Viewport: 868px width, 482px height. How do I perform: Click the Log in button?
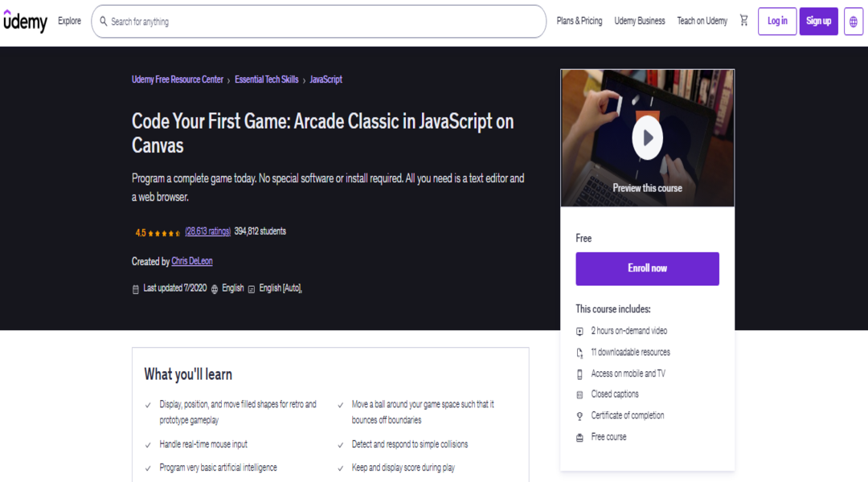[x=777, y=22]
